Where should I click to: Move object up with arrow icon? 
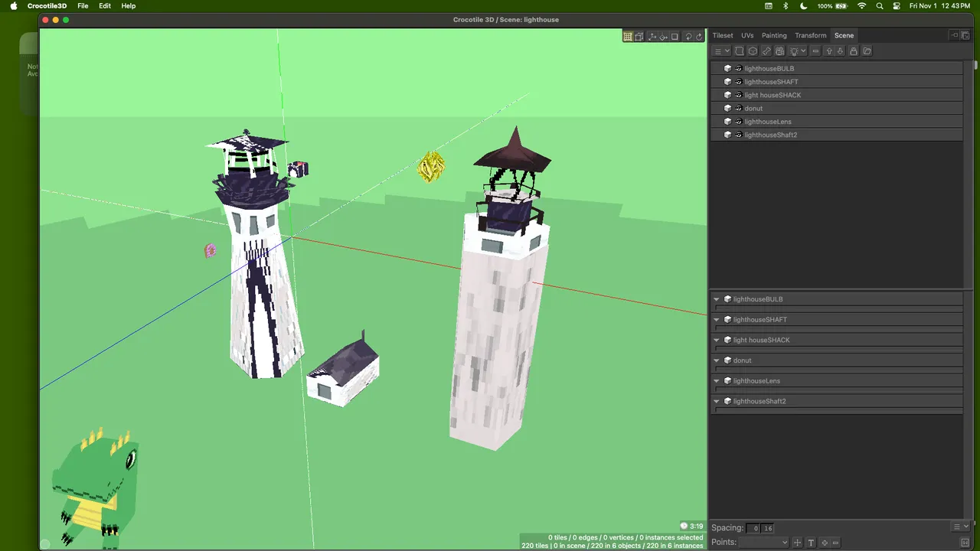click(x=829, y=51)
